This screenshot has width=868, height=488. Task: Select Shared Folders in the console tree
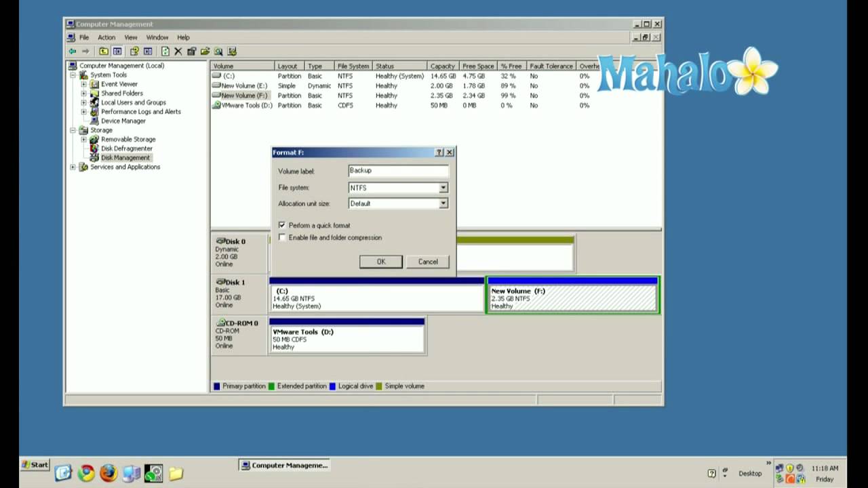[122, 94]
